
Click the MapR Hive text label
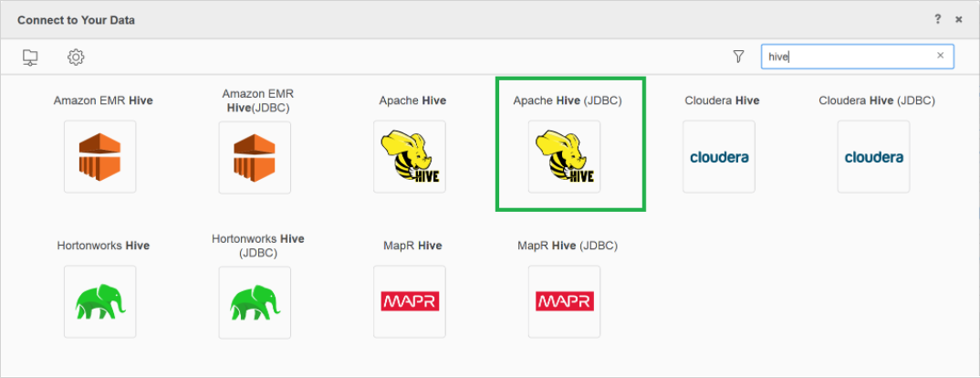click(412, 246)
